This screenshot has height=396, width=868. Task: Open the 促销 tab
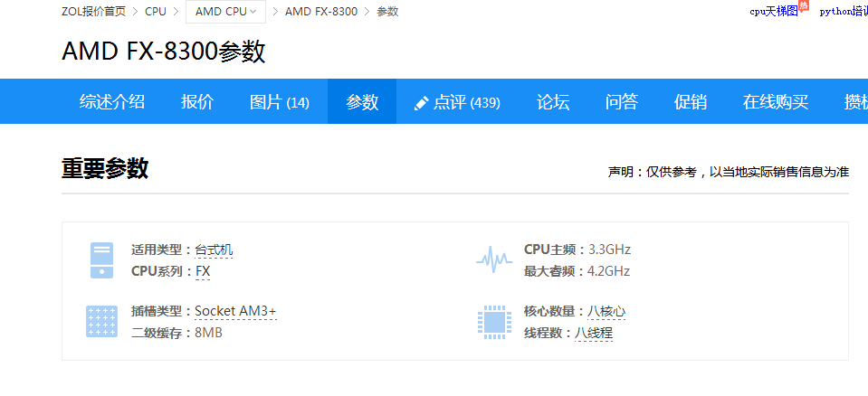pos(691,102)
